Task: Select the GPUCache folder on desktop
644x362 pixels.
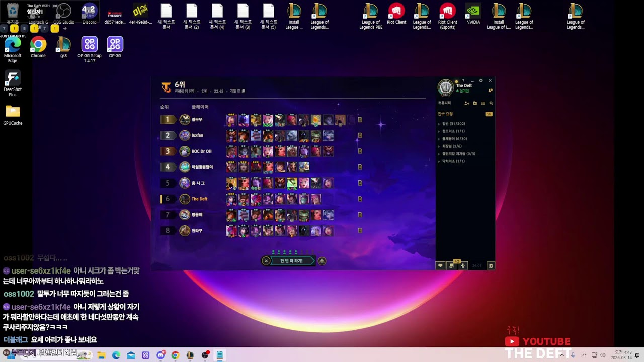Action: coord(13,115)
